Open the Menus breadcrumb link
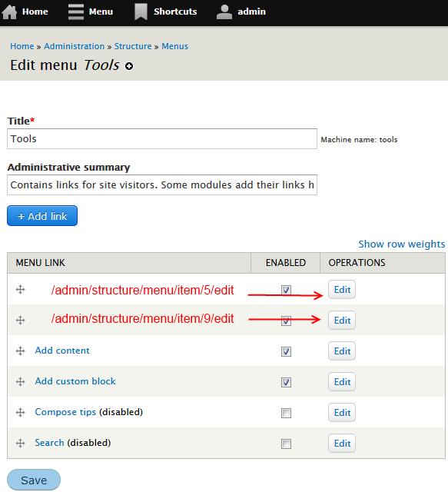 [174, 46]
